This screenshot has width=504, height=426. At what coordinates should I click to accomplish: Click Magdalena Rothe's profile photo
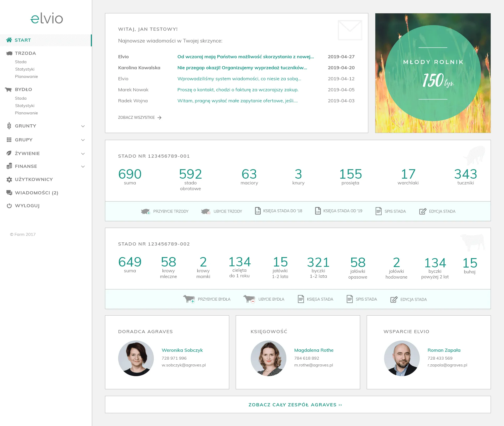click(x=269, y=358)
